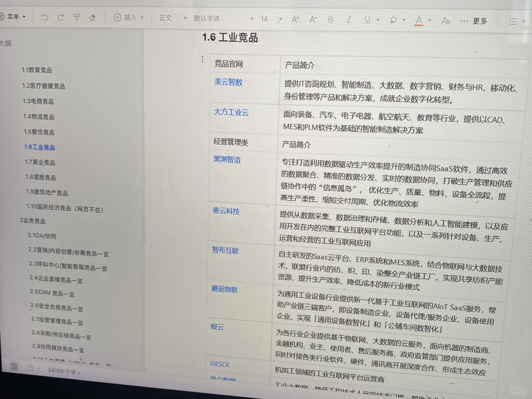
Task: Click 更多 to show more tools
Action: tap(479, 21)
